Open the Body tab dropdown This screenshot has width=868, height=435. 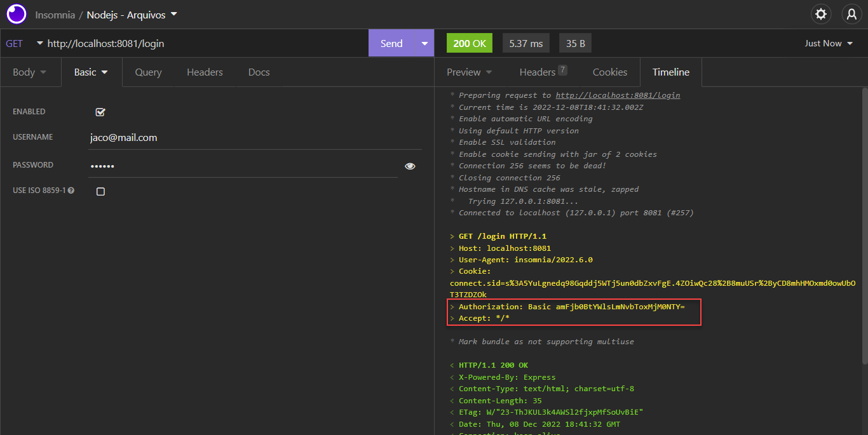[30, 72]
